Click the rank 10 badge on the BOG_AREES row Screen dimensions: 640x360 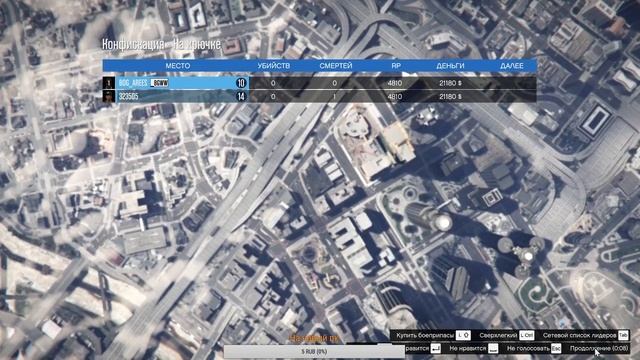tap(241, 83)
